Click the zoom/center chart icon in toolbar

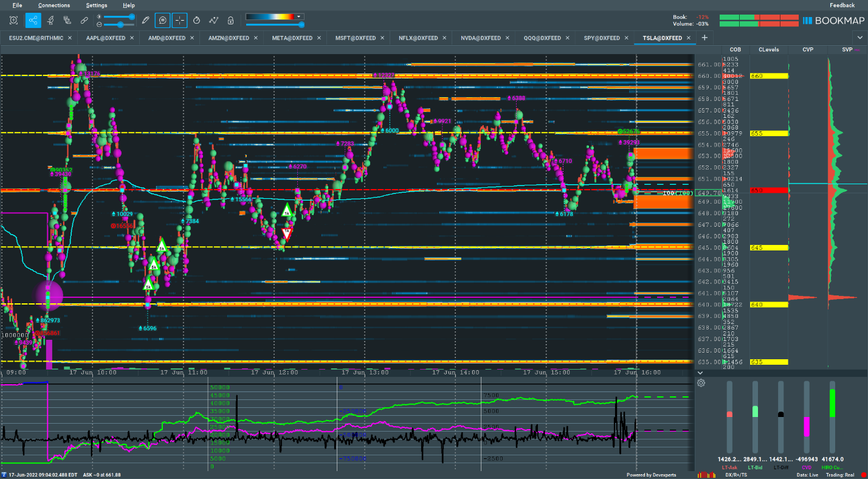coord(14,20)
